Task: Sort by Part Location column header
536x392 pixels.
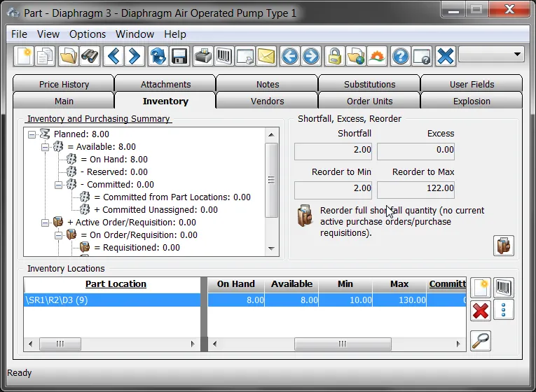Action: click(x=116, y=283)
